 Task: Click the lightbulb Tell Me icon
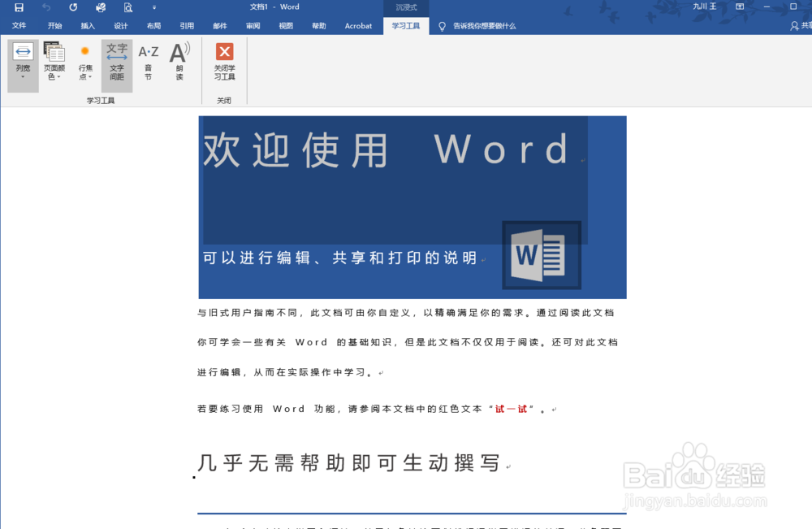[442, 26]
